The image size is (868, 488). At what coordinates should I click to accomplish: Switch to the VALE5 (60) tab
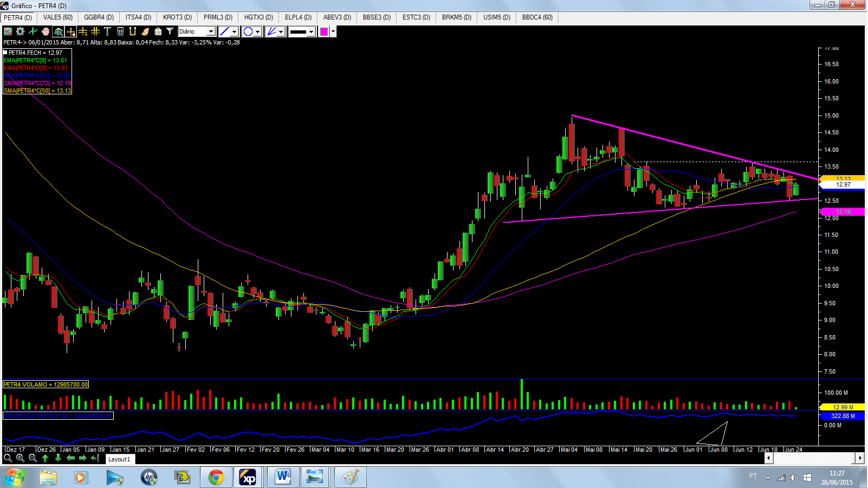pyautogui.click(x=58, y=17)
